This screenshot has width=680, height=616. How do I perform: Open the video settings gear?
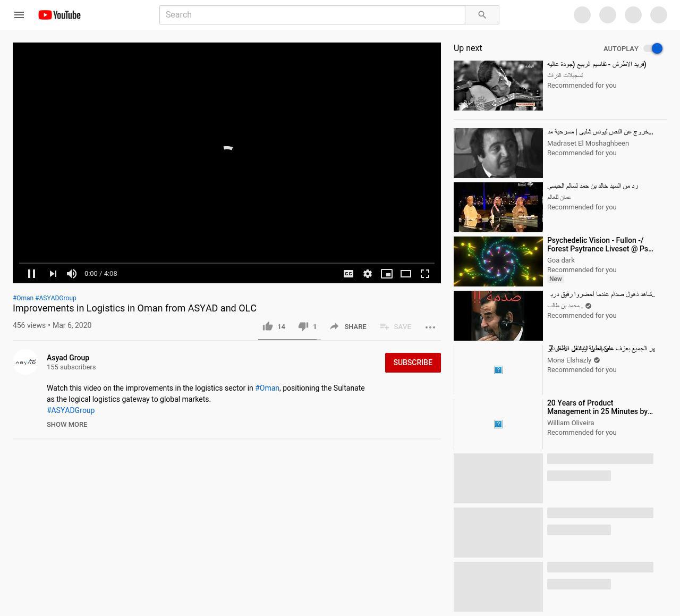(368, 274)
